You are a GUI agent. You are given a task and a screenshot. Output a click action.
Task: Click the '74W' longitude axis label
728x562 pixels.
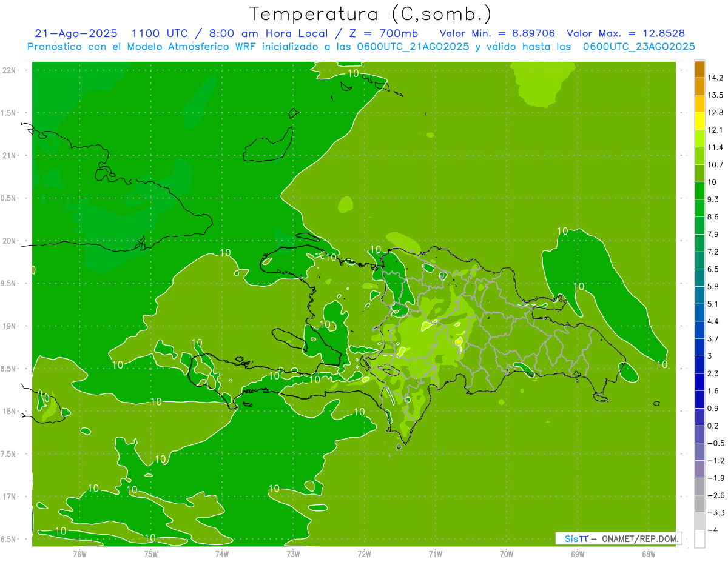[x=221, y=554]
